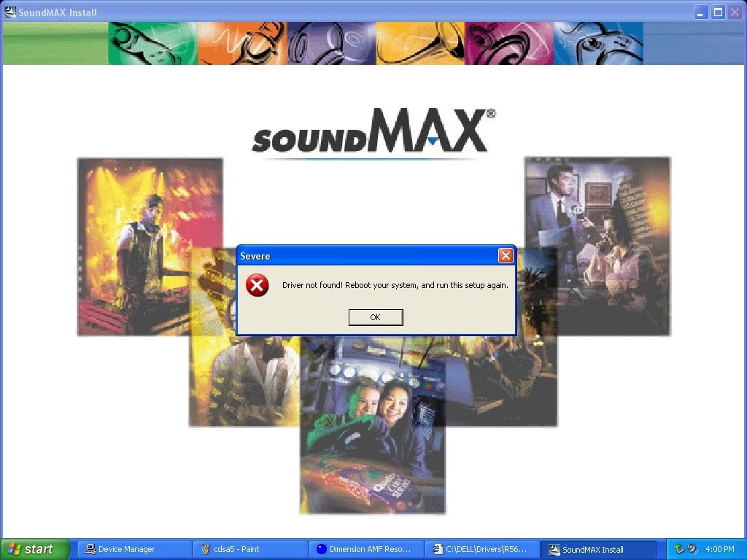Maximize the SoundMAX Install window

tap(718, 12)
